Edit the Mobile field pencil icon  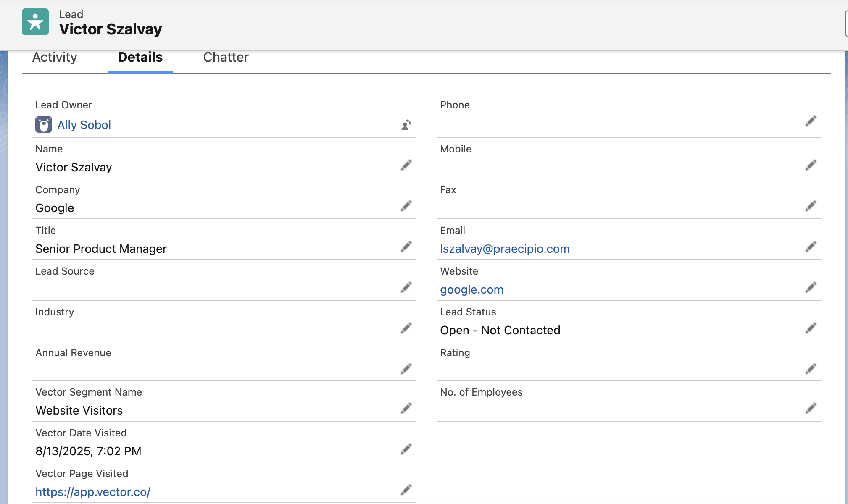pyautogui.click(x=811, y=165)
